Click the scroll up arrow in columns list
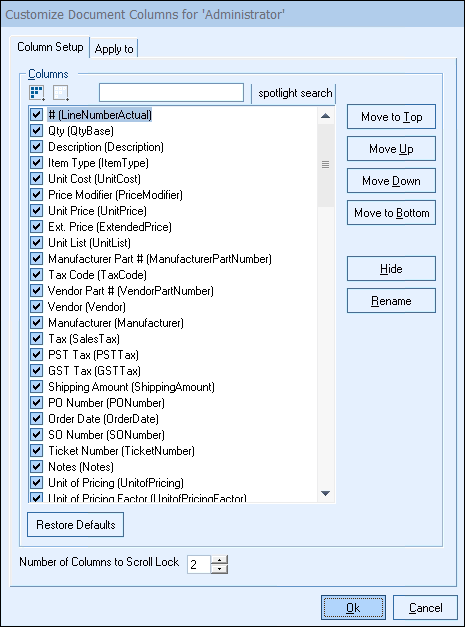 pos(325,116)
